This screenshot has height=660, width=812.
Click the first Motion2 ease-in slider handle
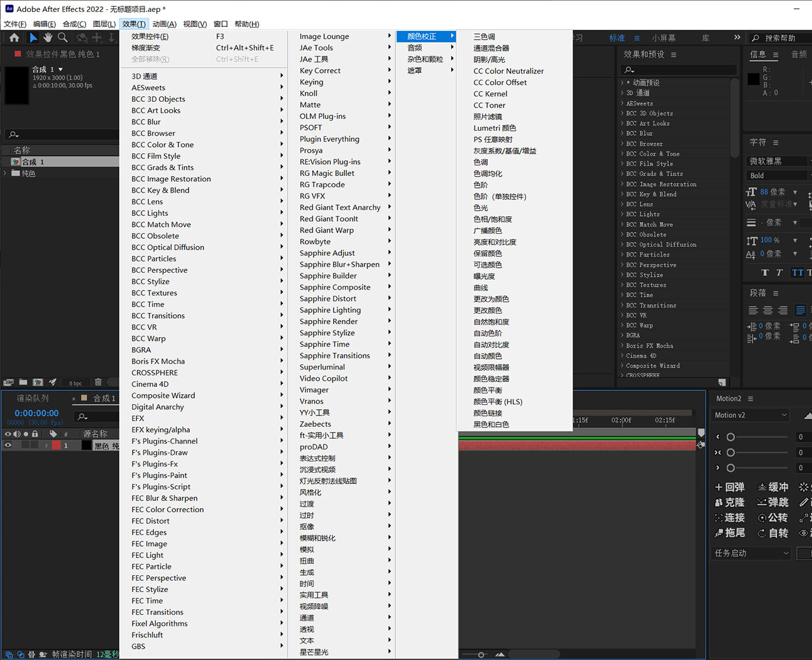(x=730, y=437)
